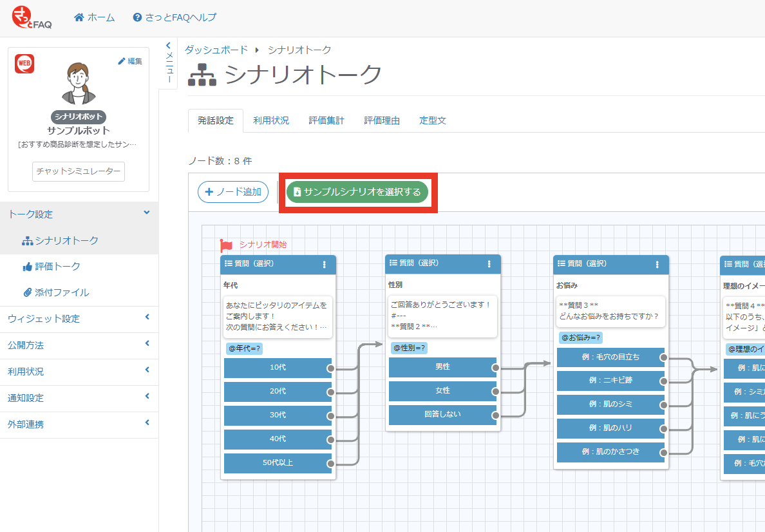Click the pencil 編集 edit link
The width and height of the screenshot is (765, 532).
(x=130, y=61)
